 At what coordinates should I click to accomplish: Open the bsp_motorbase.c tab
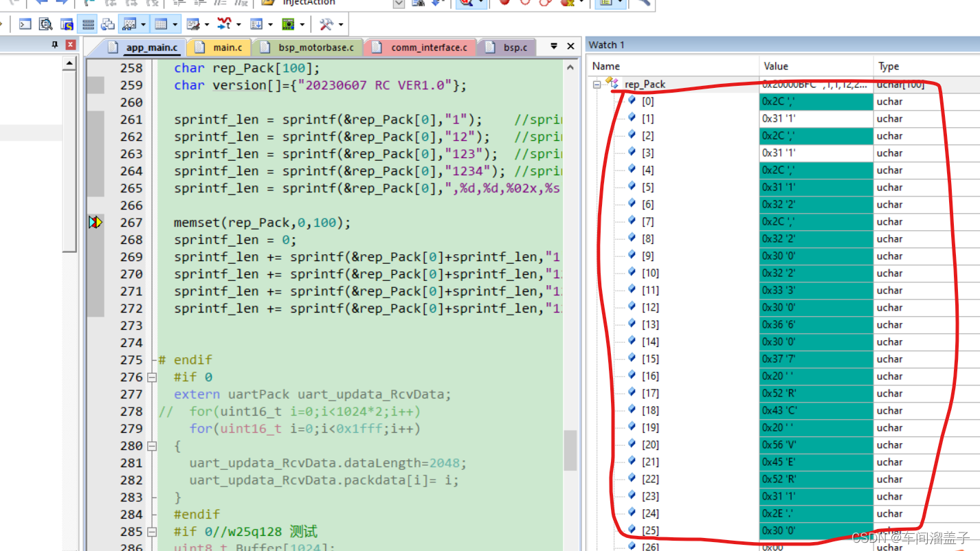click(x=308, y=47)
